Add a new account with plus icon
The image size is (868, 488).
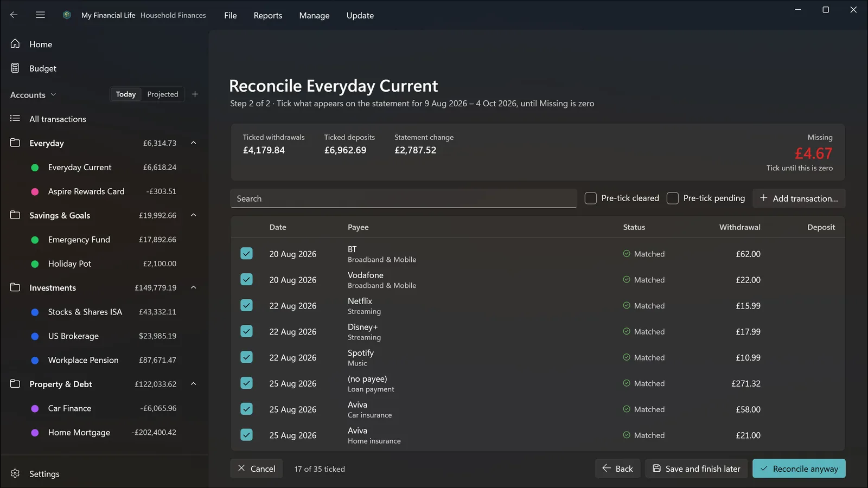tap(195, 94)
